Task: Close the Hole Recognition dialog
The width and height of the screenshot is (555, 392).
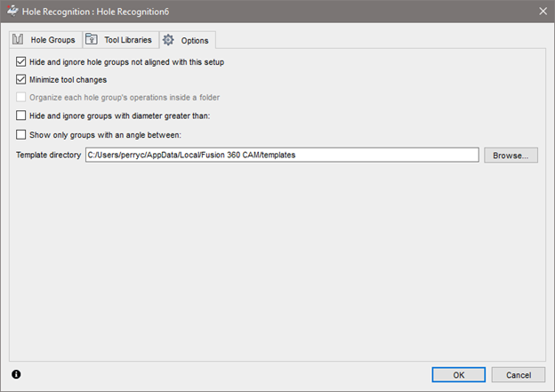Action: [543, 12]
